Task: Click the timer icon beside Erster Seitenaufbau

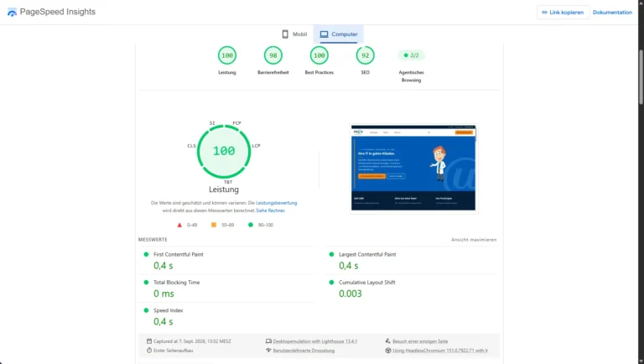Action: coord(149,351)
